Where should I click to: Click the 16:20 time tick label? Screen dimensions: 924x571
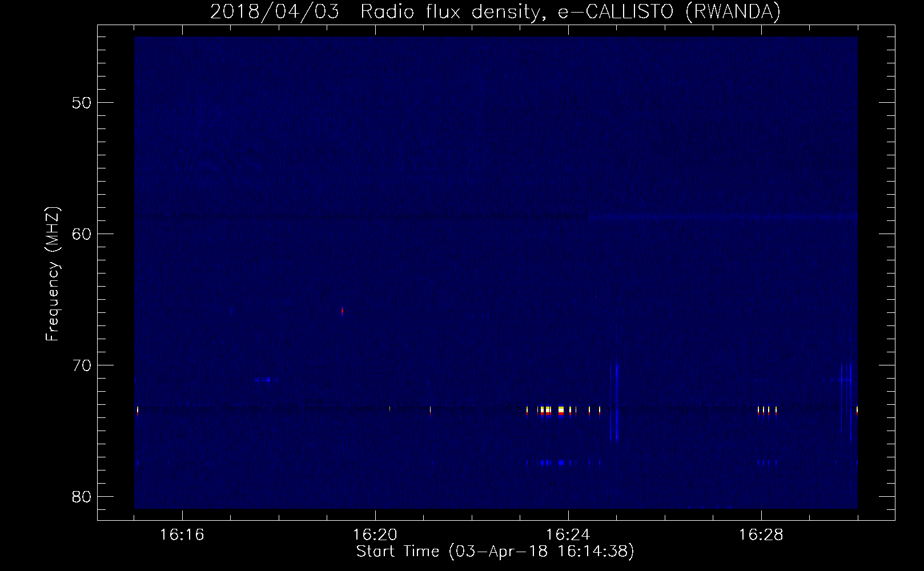(x=375, y=535)
